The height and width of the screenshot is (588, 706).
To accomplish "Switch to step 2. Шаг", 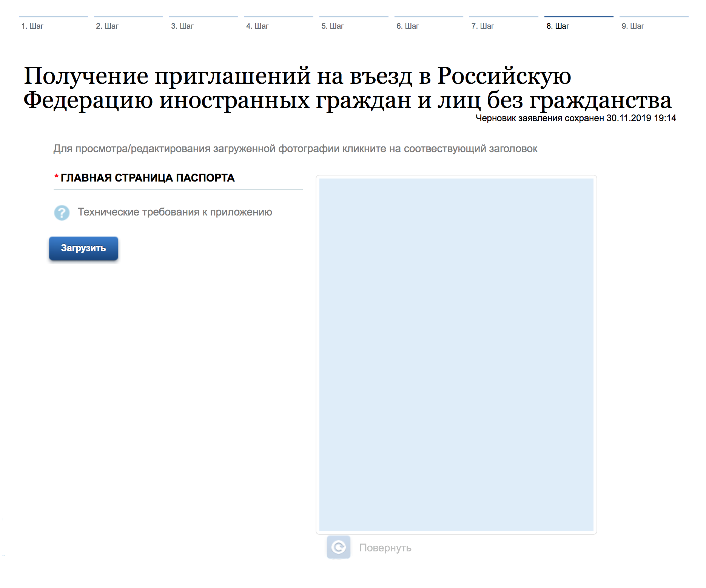I will point(107,26).
